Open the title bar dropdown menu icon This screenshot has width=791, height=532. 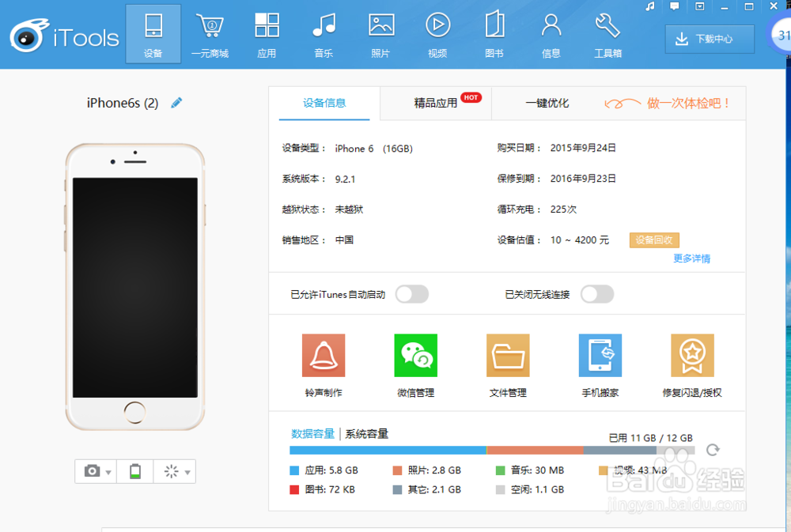(700, 6)
